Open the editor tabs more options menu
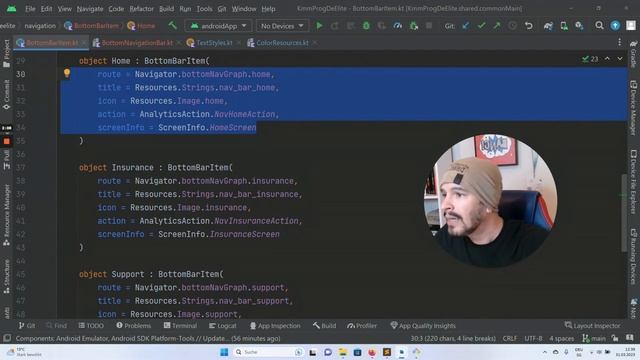This screenshot has width=640, height=360. point(620,42)
